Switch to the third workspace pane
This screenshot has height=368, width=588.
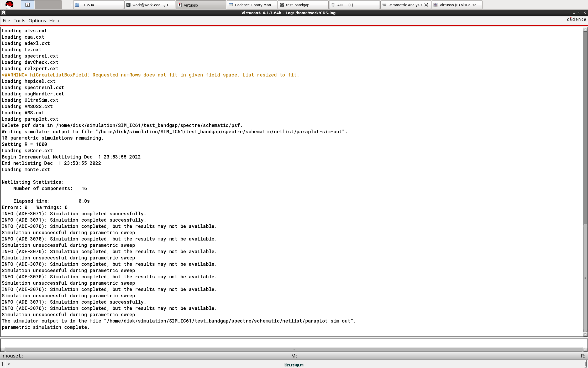click(55, 5)
